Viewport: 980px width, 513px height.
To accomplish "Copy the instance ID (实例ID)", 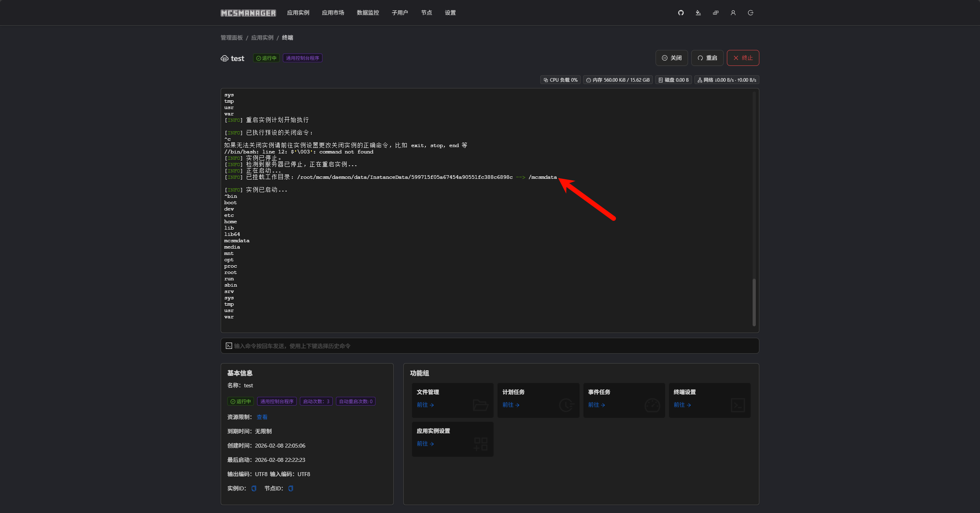I will coord(254,488).
